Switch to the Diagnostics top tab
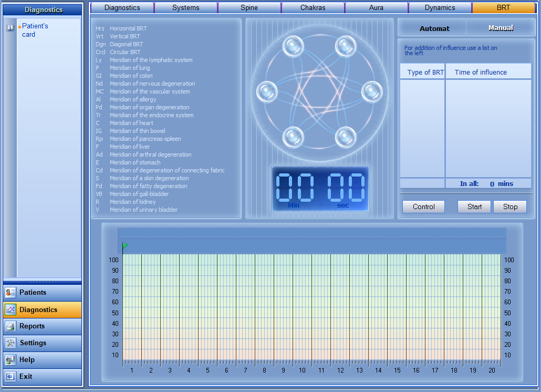Viewport: 541px width, 392px height. click(122, 7)
